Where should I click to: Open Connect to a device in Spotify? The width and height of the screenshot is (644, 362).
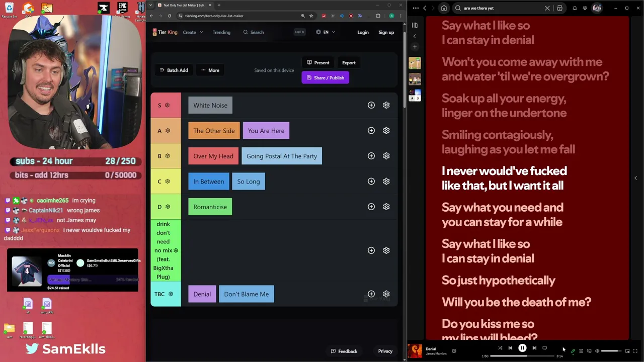click(x=589, y=351)
